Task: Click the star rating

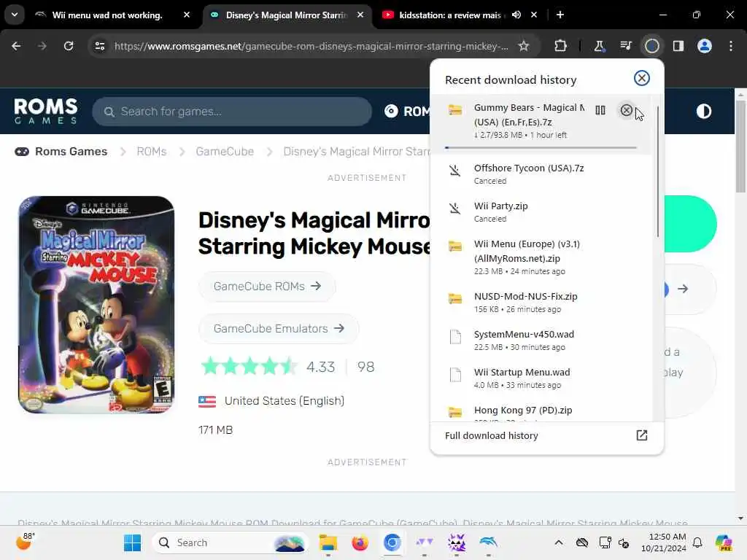Action: (x=249, y=367)
